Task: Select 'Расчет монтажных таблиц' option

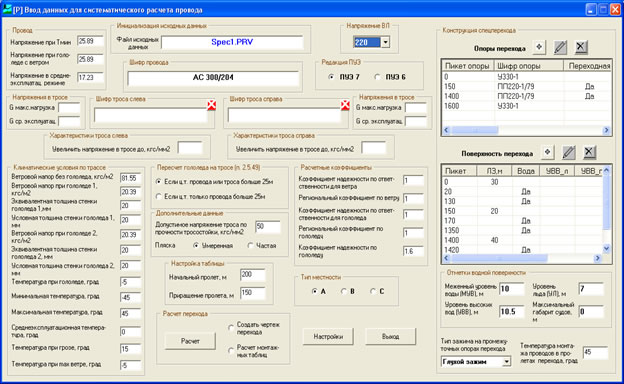Action: 231,351
